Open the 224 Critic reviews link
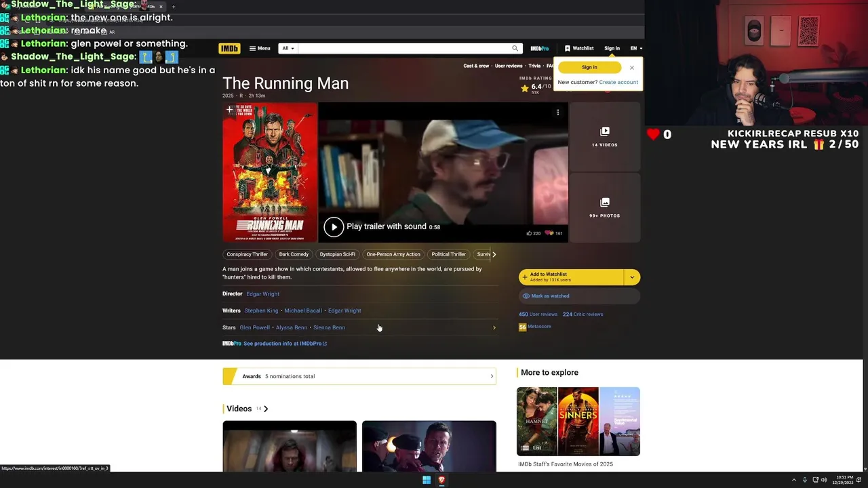868x488 pixels. (583, 314)
